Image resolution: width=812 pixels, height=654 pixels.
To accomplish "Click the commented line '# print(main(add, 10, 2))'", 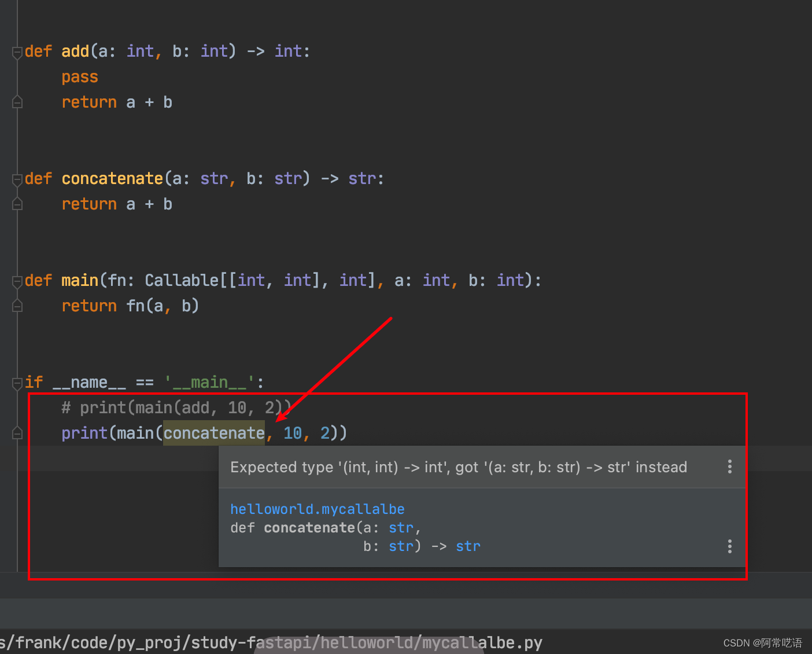I will (176, 407).
